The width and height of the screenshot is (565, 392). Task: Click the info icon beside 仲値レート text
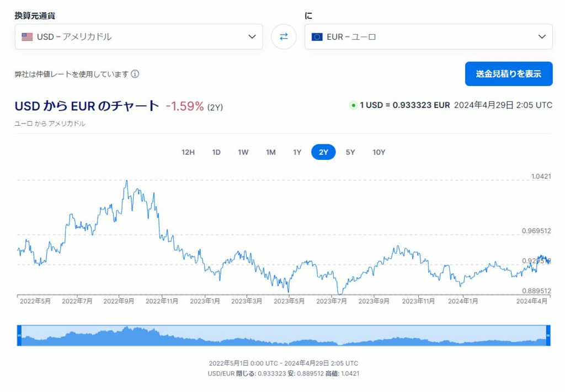135,74
